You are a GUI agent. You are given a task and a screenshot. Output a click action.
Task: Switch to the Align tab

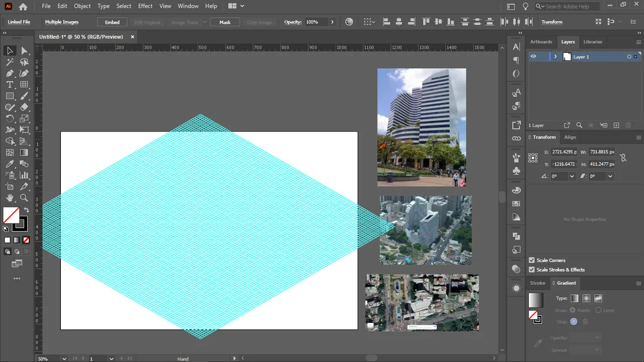(x=570, y=137)
